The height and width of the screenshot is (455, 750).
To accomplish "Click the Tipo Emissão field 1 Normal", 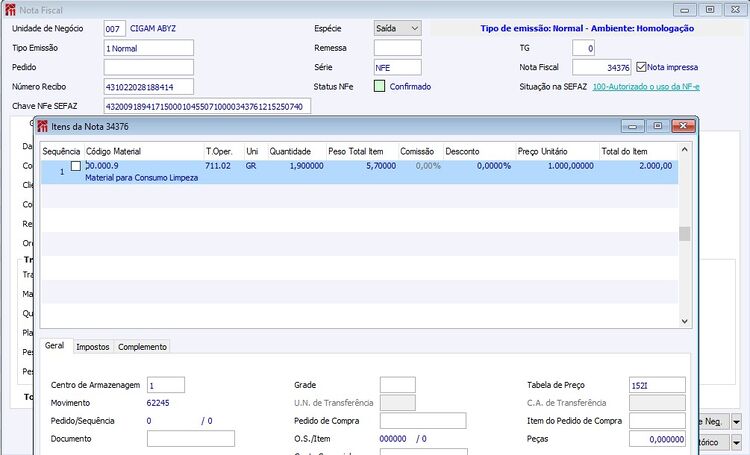I will click(x=149, y=48).
